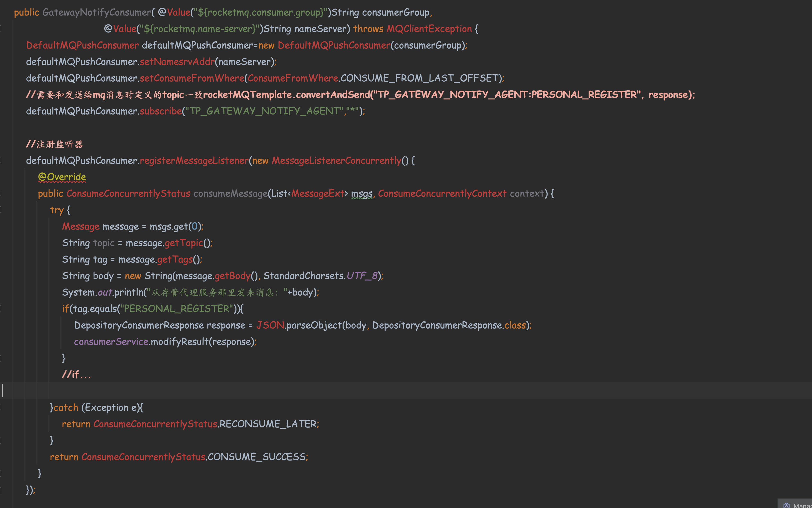
Task: Click the 'UTF_8' constant
Action: 362,276
